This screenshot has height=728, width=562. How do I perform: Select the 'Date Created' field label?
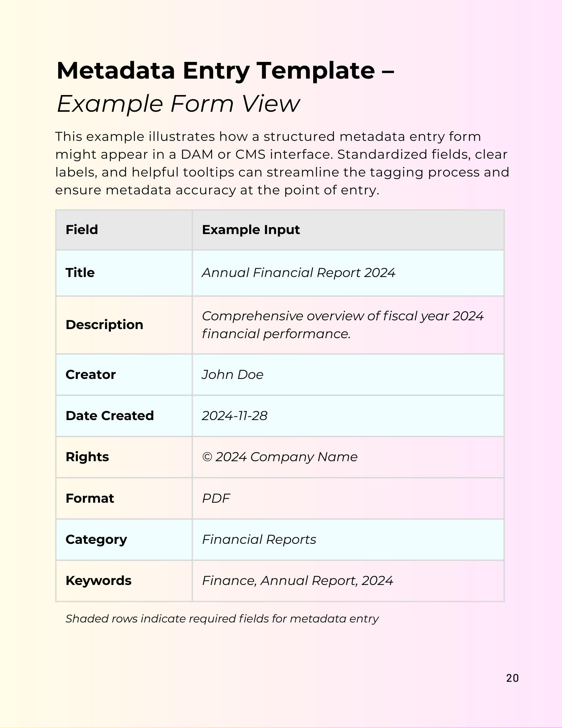click(109, 416)
